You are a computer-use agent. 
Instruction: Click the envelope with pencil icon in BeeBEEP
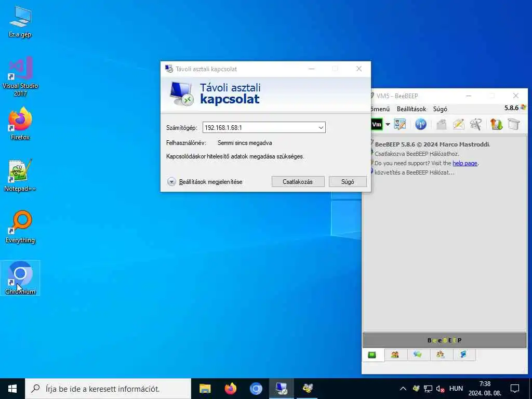(458, 124)
